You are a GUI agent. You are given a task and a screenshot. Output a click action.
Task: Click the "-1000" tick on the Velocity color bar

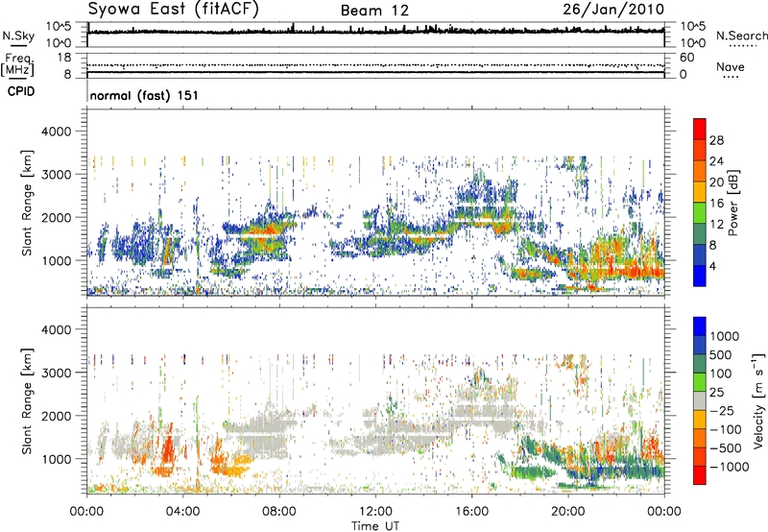729,467
